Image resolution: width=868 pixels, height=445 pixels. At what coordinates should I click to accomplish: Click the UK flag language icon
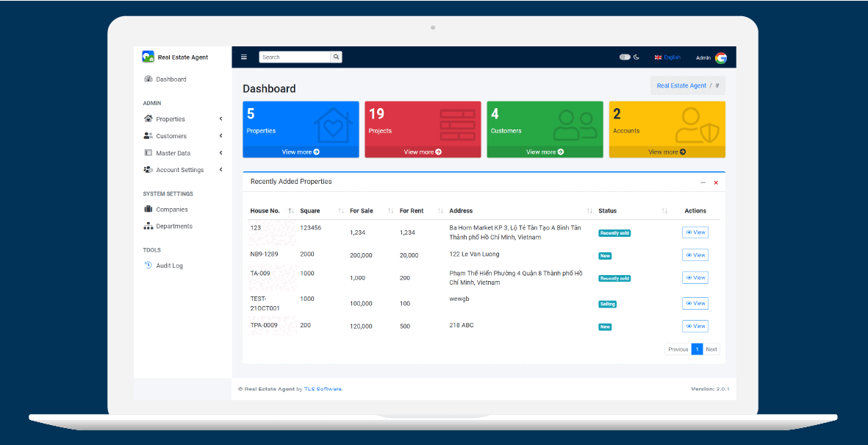659,57
